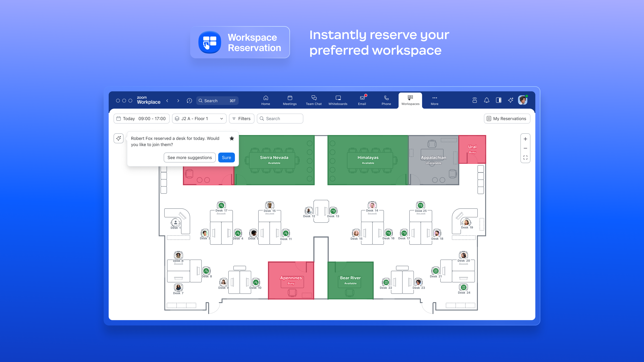Switch to the Home tab
The width and height of the screenshot is (644, 362).
(265, 100)
